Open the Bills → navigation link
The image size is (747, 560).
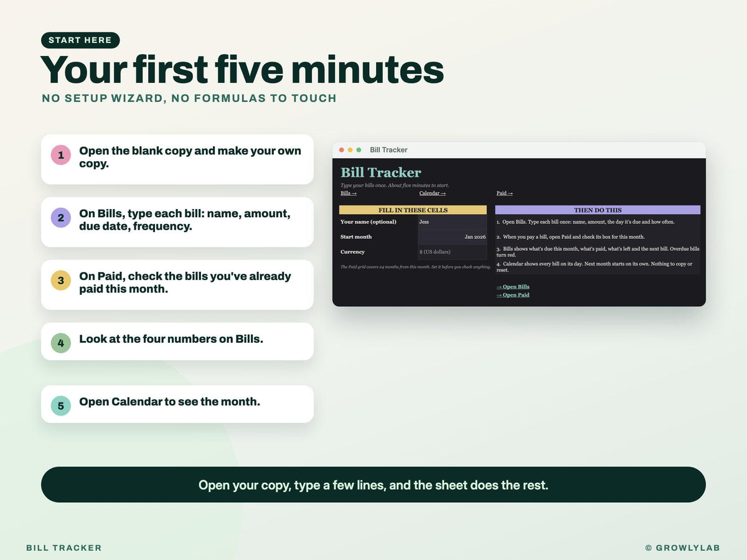pos(349,194)
